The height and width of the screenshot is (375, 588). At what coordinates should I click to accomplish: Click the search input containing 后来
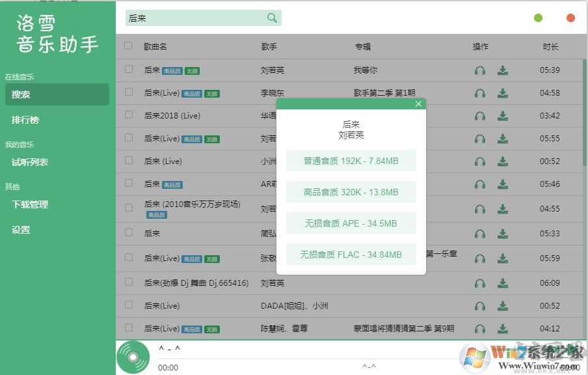195,18
